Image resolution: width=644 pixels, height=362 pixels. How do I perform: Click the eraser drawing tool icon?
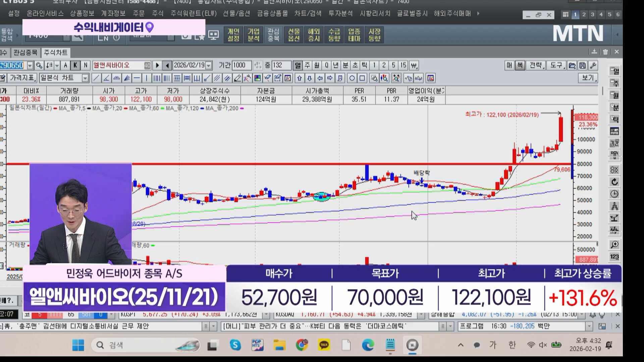[237, 78]
